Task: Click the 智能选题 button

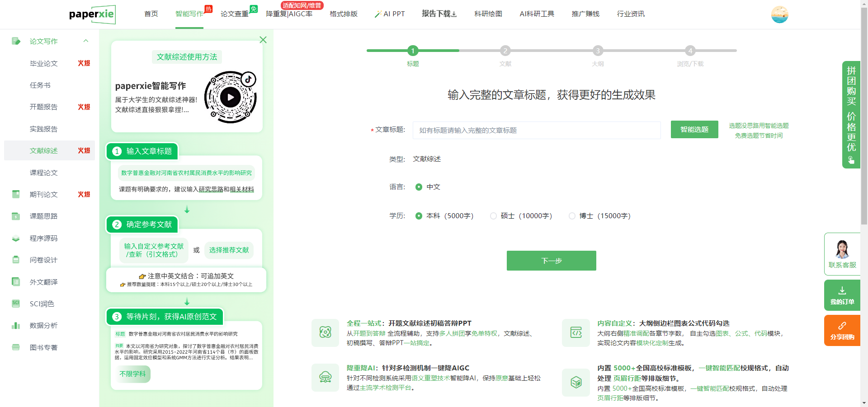Action: 694,130
